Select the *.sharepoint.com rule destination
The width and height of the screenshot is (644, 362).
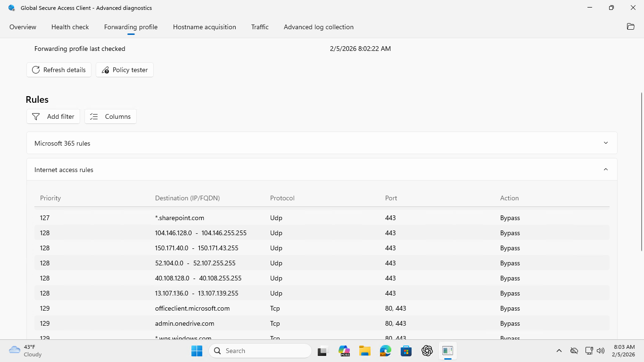[180, 218]
